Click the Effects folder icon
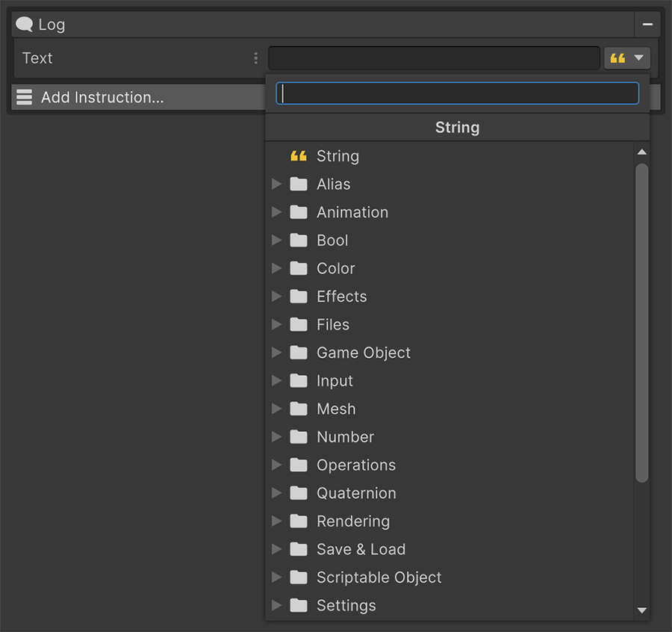The image size is (672, 632). click(x=299, y=297)
